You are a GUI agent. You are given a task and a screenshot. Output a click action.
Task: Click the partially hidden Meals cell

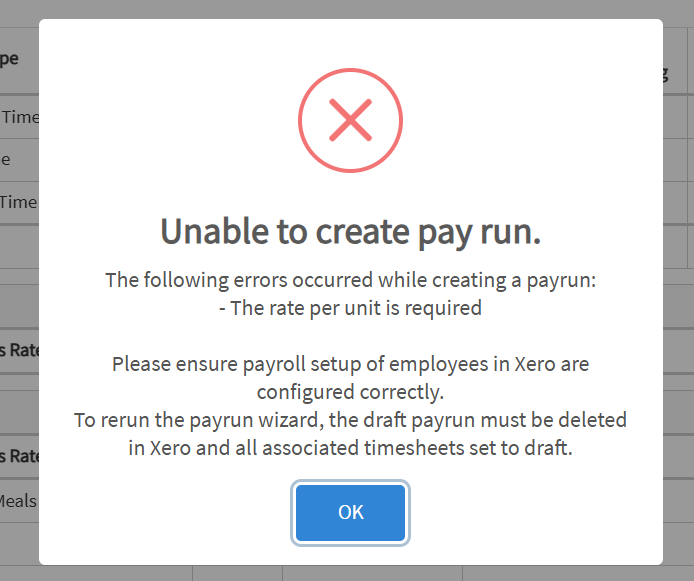[x=19, y=501]
